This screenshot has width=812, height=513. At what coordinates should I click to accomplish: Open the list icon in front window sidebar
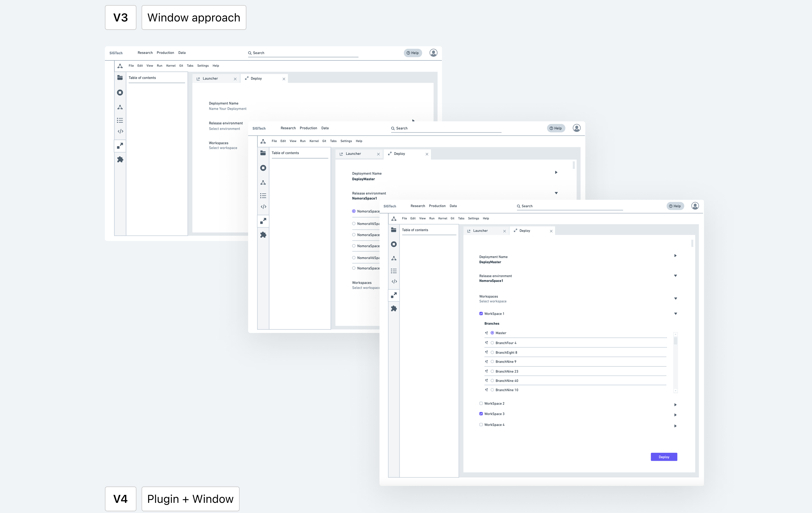point(394,271)
